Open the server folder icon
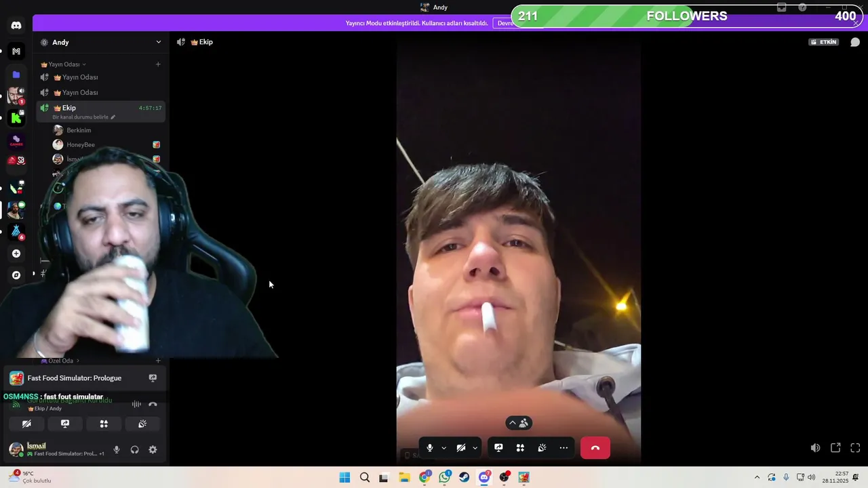Image resolution: width=868 pixels, height=488 pixels. 16,75
